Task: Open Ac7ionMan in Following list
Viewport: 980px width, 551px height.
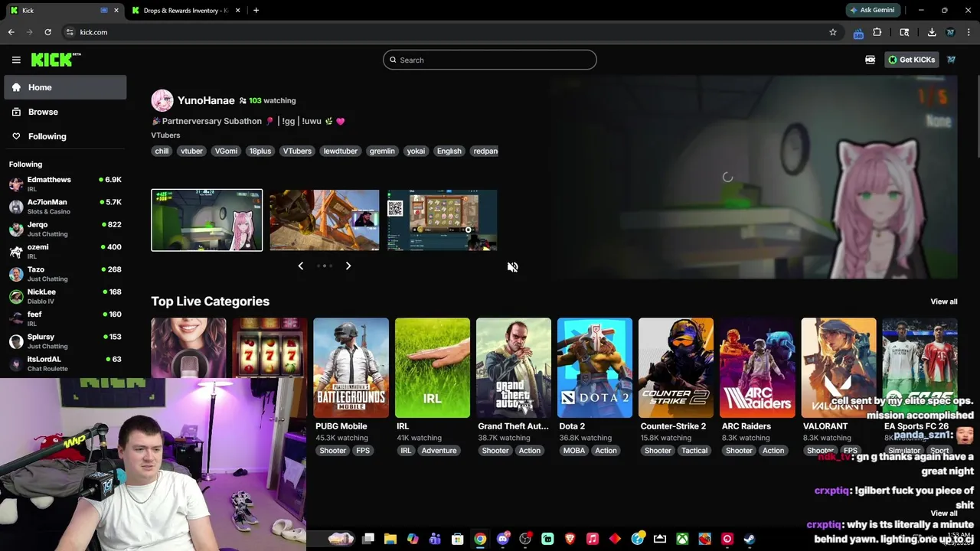Action: click(x=65, y=207)
